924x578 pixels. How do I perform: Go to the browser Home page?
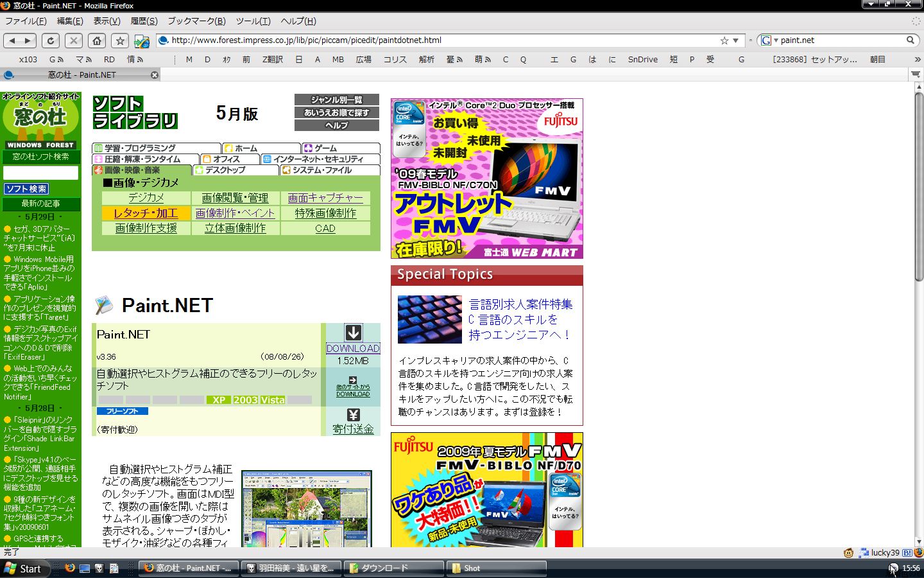(x=97, y=40)
